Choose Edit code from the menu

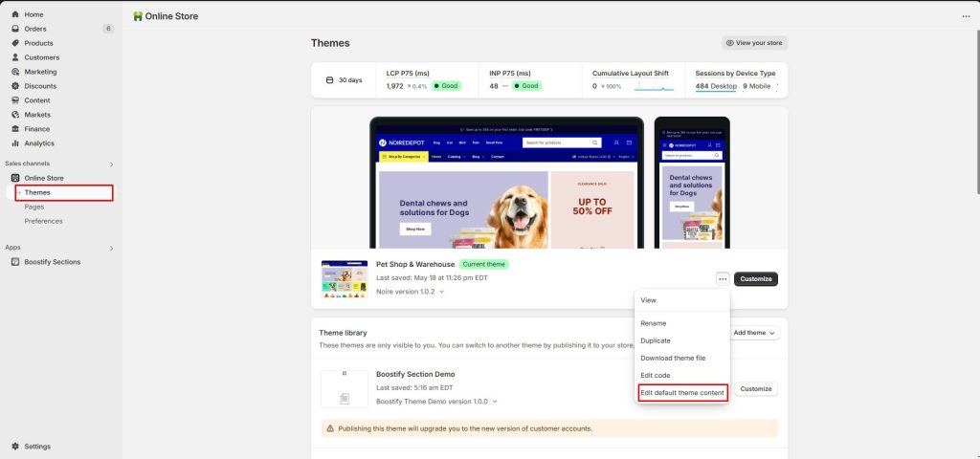pos(681,375)
